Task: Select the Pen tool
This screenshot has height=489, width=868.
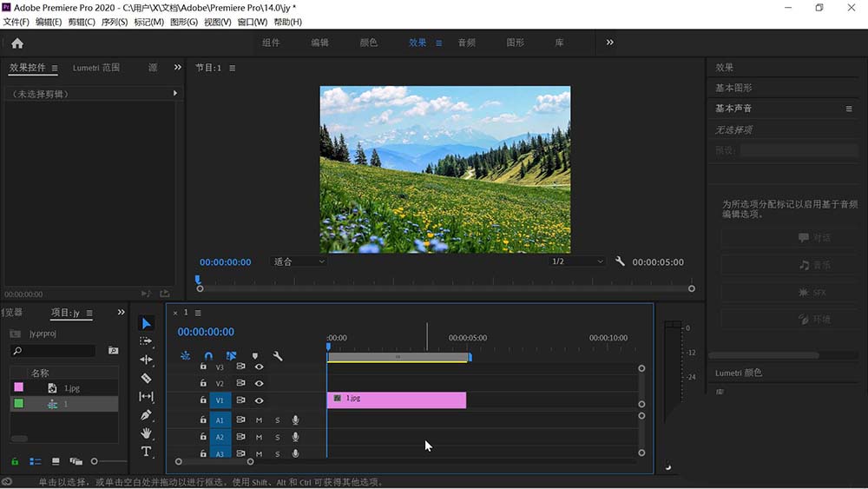Action: coord(146,415)
